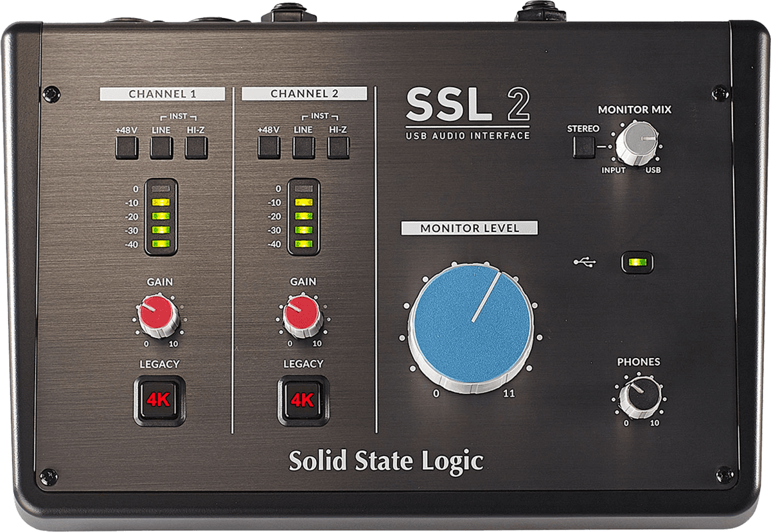Click the 11 marking on Monitor Level

pyautogui.click(x=509, y=393)
